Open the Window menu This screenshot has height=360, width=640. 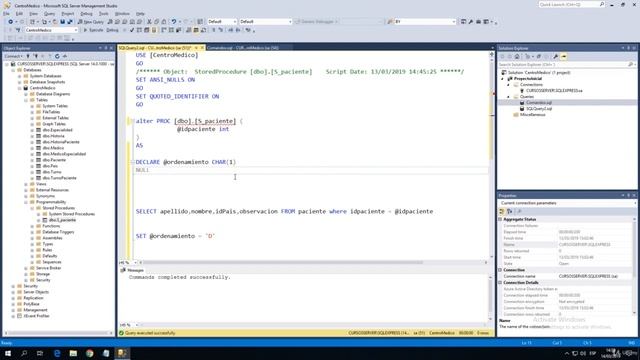coord(122,13)
